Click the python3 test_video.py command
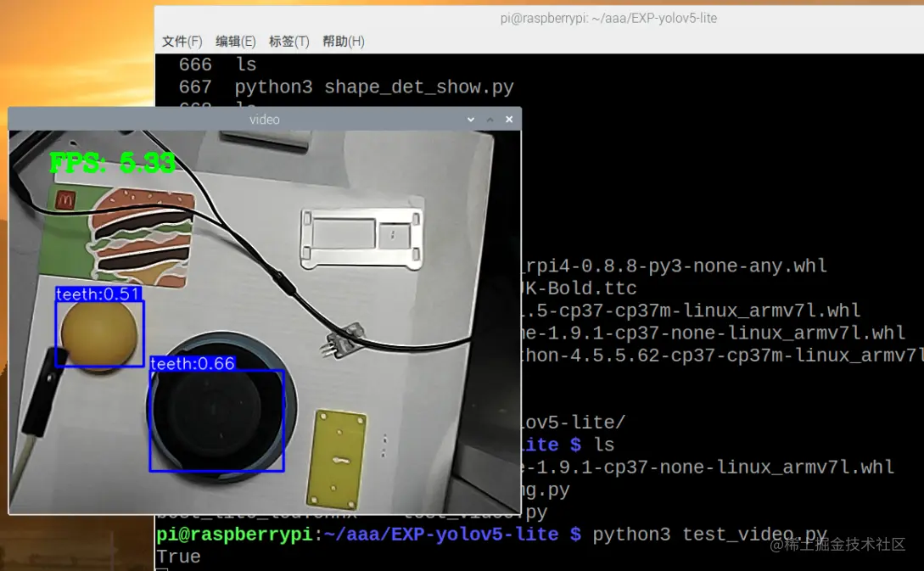Screen dimensions: 924x571 (x=709, y=535)
